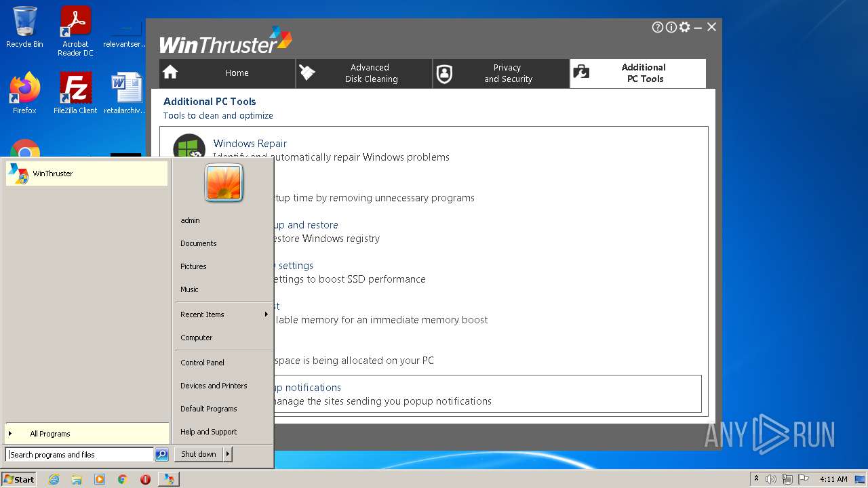Click the Privacy and Security shield icon
Image resolution: width=868 pixels, height=488 pixels.
click(444, 74)
